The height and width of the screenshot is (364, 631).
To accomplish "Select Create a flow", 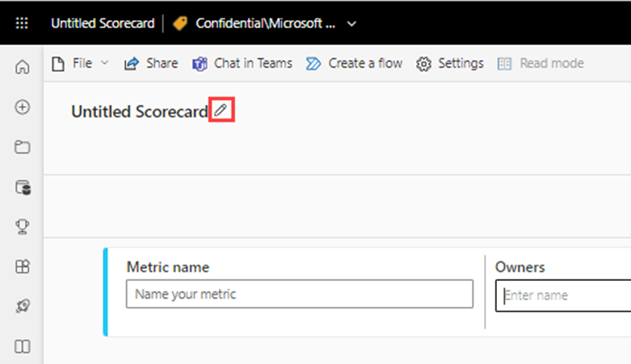I will [x=354, y=64].
